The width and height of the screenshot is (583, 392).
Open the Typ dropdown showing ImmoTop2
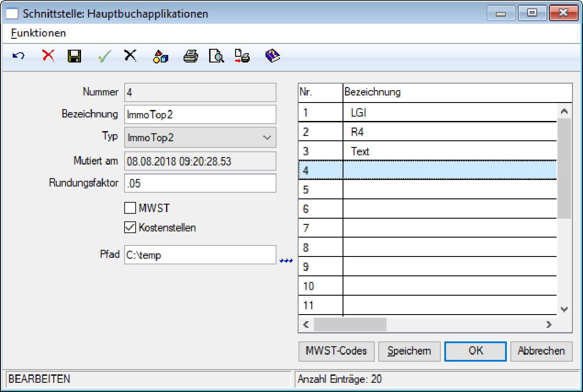click(200, 137)
